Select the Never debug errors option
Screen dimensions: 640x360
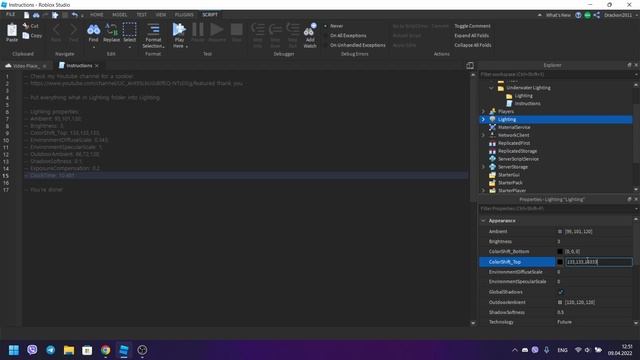click(336, 26)
